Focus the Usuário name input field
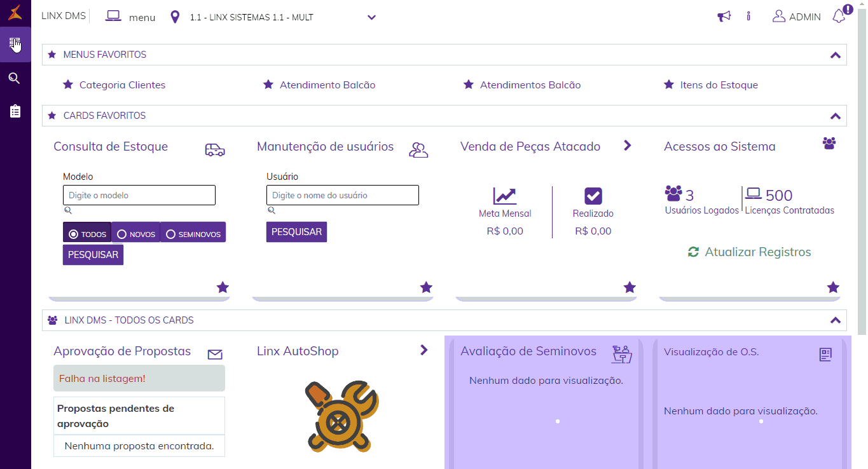This screenshot has height=469, width=868. pos(343,195)
